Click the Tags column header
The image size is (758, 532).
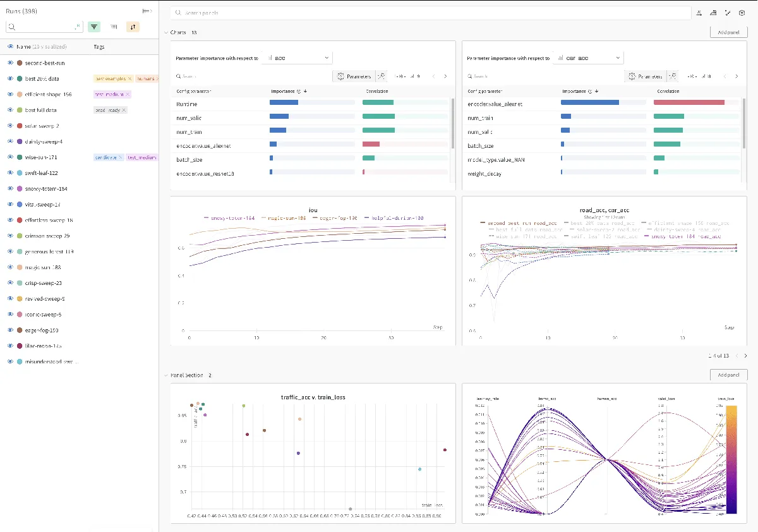[x=99, y=47]
